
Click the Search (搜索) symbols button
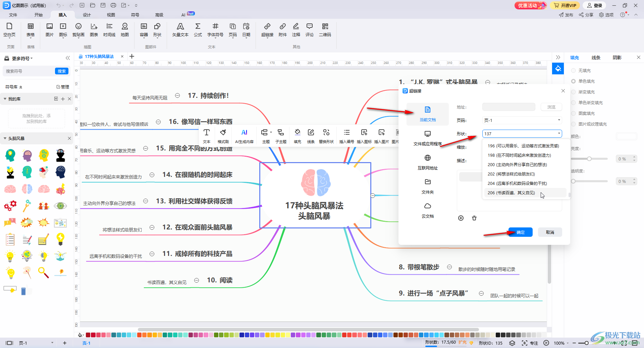62,71
